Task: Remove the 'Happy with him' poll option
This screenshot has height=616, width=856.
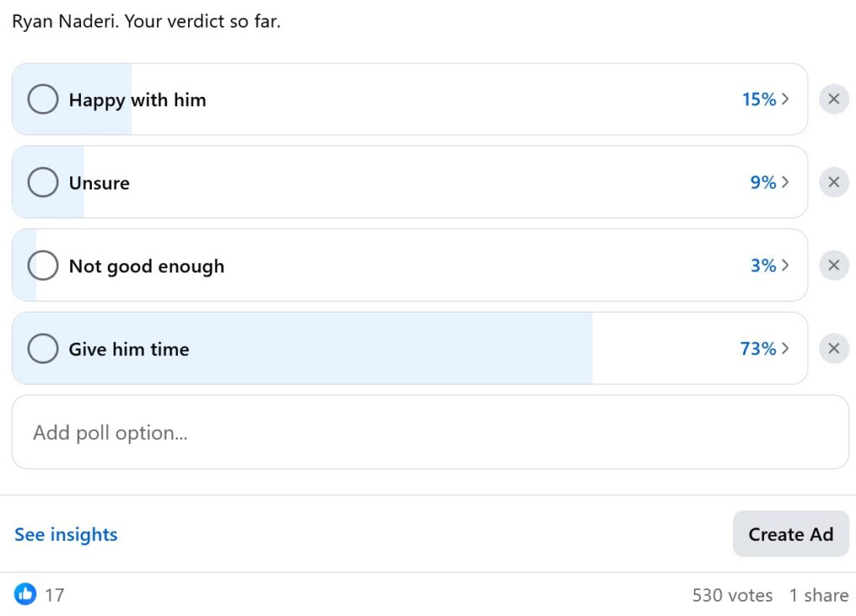Action: [x=833, y=99]
